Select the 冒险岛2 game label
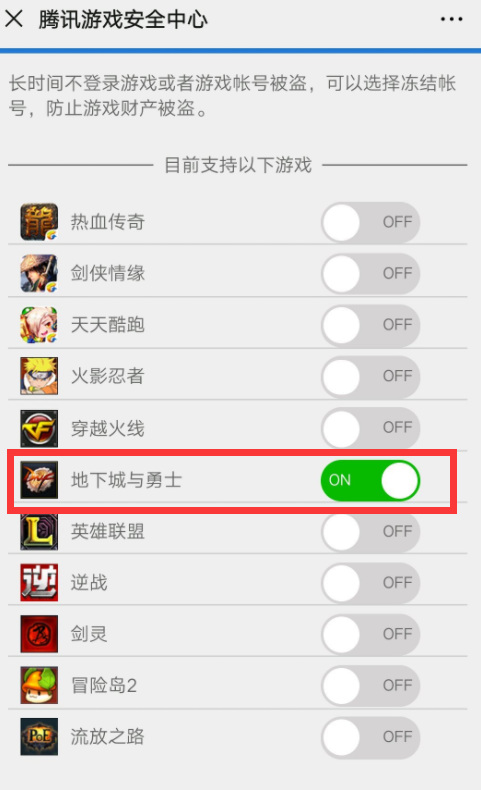The image size is (481, 790). coord(104,685)
